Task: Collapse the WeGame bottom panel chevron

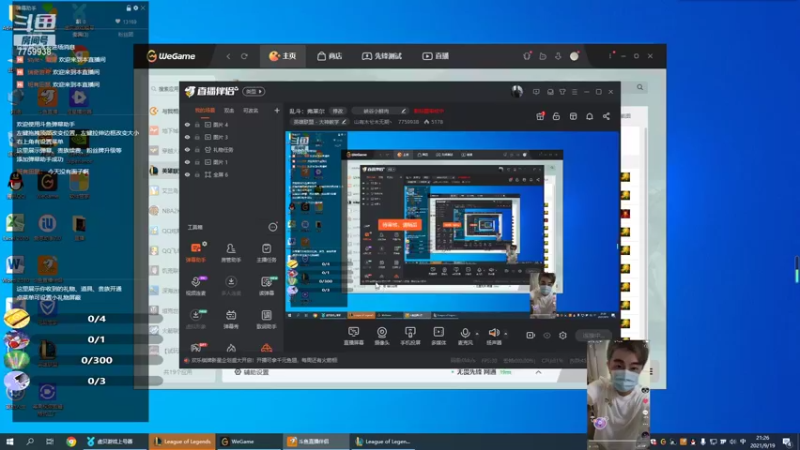Action: pyautogui.click(x=538, y=372)
